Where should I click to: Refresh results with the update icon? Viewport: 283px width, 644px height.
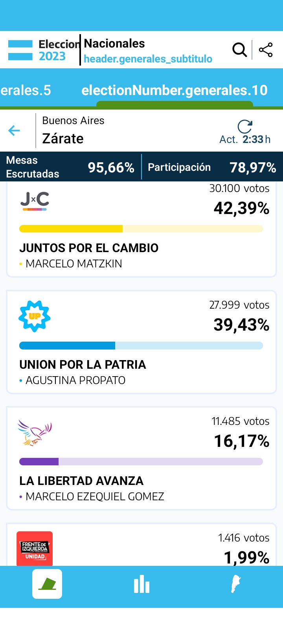click(x=245, y=126)
